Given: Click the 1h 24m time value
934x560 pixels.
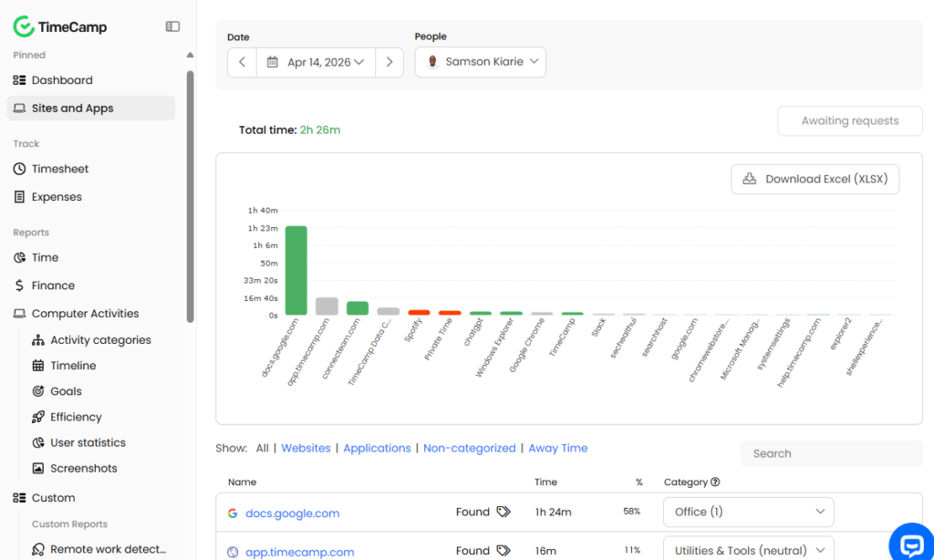Looking at the screenshot, I should [553, 512].
